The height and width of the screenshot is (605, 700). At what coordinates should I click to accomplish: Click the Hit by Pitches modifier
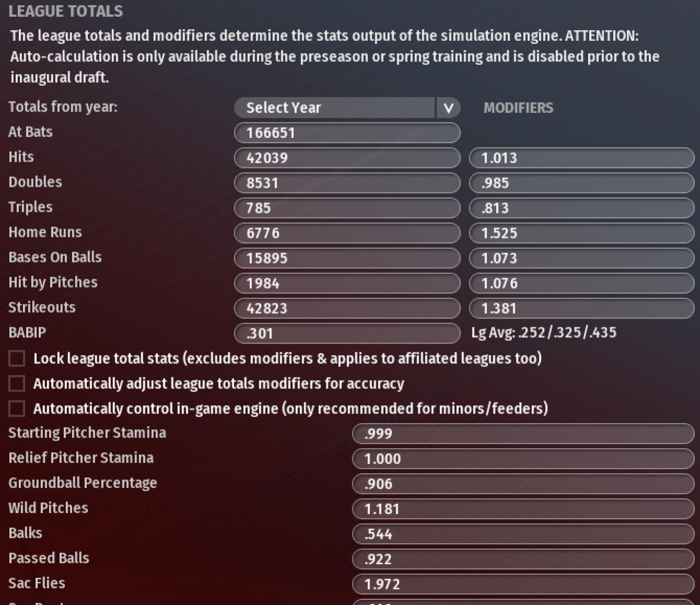(581, 283)
